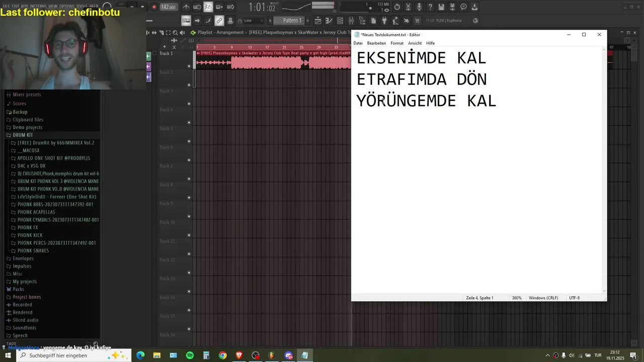
Task: Click the stamp tool icon
Action: pos(230,21)
